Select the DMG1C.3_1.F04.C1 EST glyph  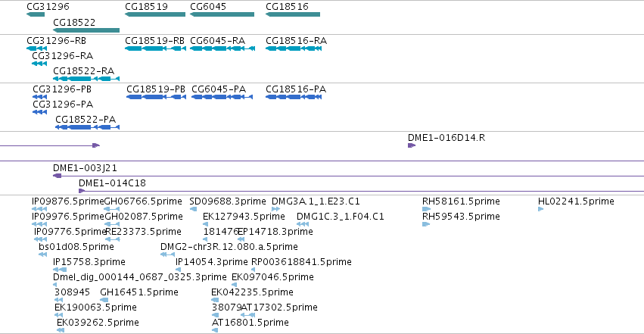click(302, 224)
